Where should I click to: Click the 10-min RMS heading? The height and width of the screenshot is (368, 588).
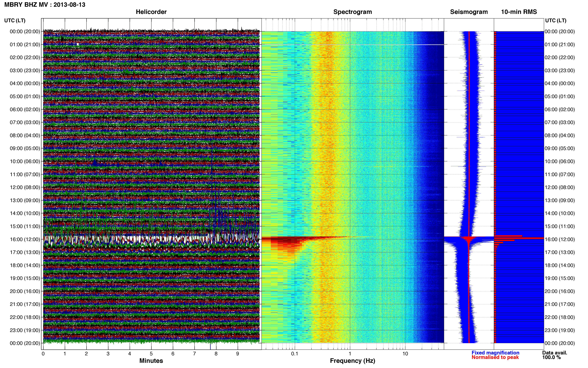(519, 12)
